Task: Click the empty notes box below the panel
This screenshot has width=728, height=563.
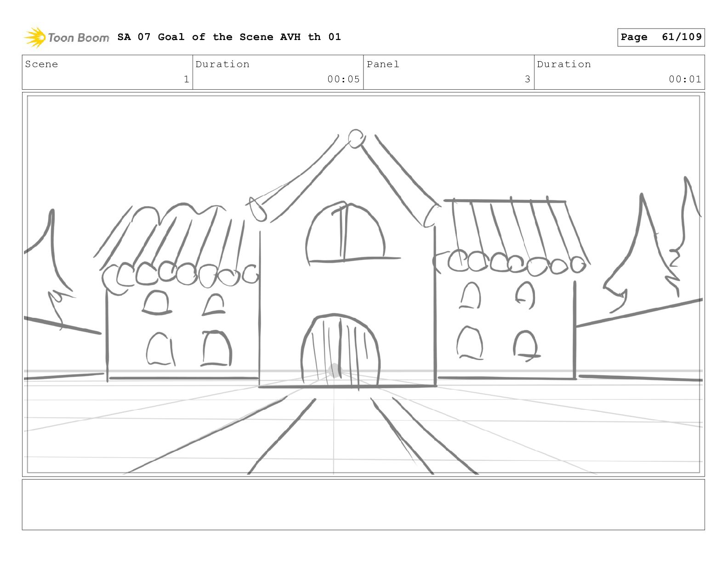Action: coord(363,505)
